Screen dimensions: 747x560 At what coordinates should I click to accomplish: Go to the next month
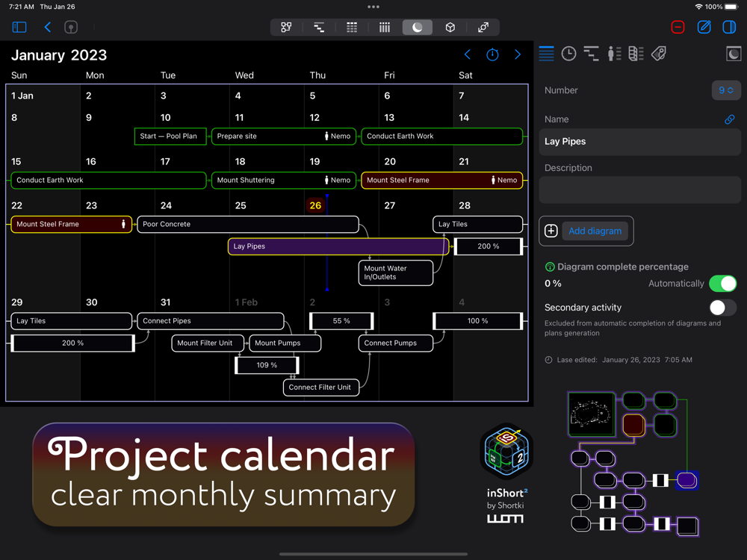coord(518,55)
